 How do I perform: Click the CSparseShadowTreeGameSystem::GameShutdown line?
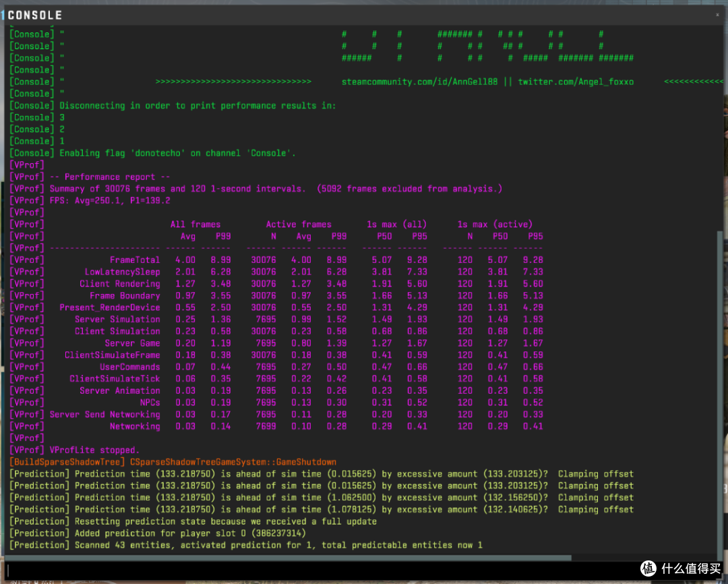(173, 462)
